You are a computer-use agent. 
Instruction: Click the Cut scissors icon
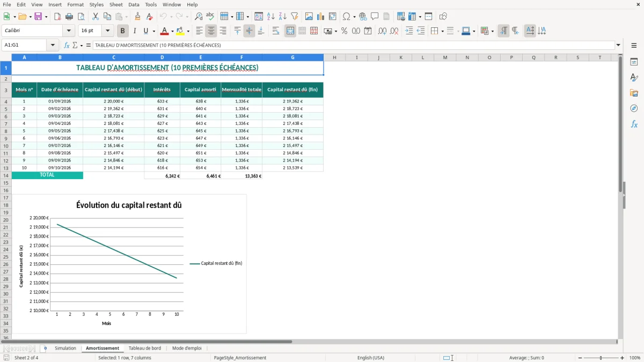point(96,17)
